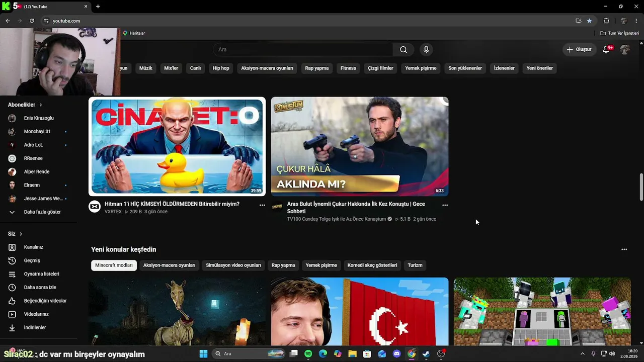Viewport: 644px width, 362px height.
Task: Go back to the previous page
Action: 8,21
